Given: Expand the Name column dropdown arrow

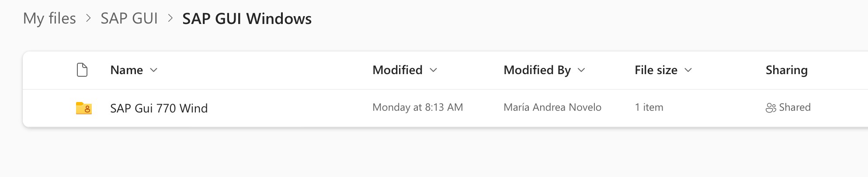Looking at the screenshot, I should [x=153, y=70].
